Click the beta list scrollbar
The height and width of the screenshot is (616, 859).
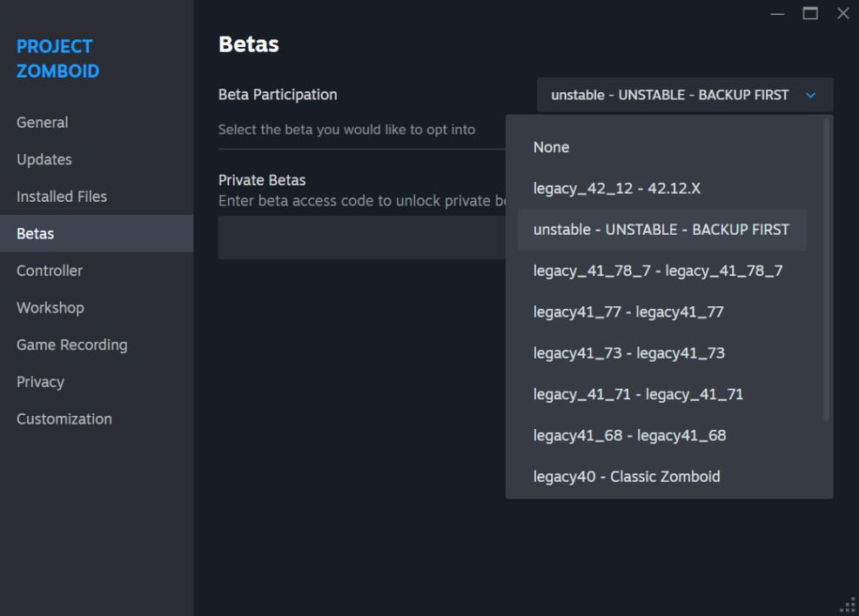pyautogui.click(x=826, y=270)
